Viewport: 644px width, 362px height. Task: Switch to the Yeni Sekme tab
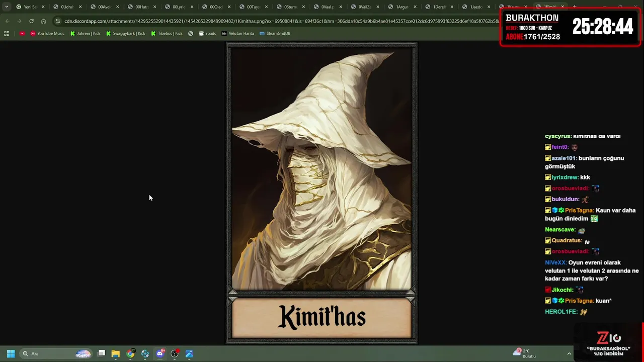[x=30, y=7]
